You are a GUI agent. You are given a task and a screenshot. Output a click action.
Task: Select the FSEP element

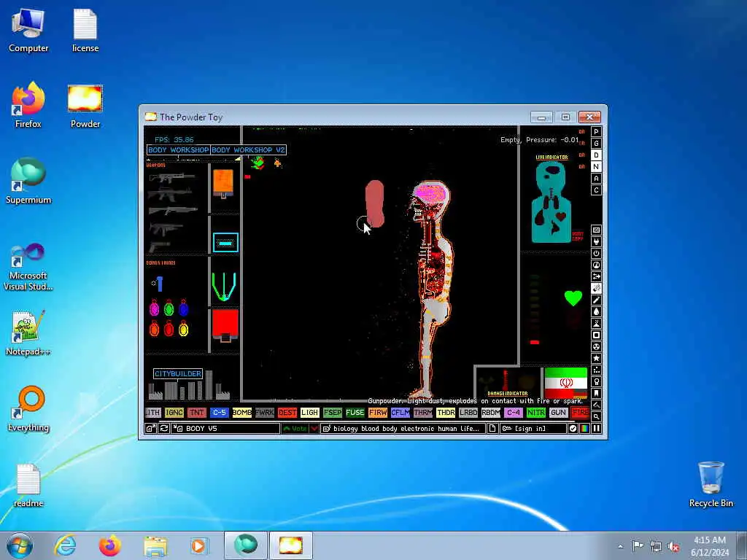(333, 413)
